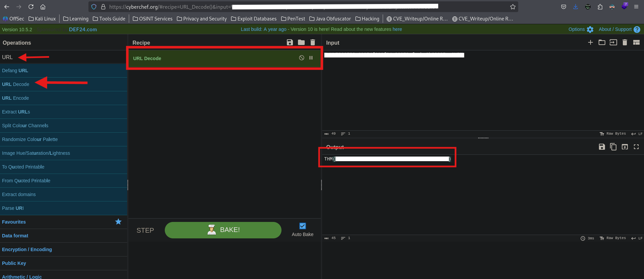Select URL Decode in operations list
The height and width of the screenshot is (279, 644).
(x=64, y=84)
